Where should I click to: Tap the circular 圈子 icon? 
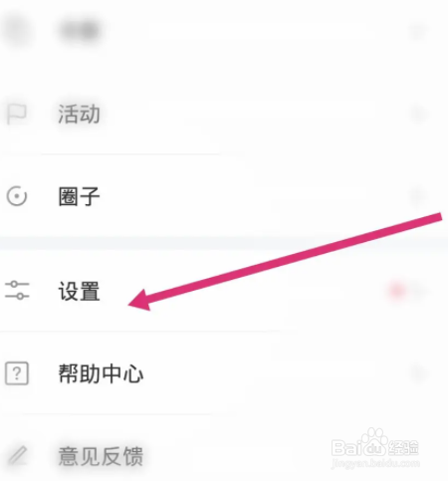pyautogui.click(x=17, y=196)
